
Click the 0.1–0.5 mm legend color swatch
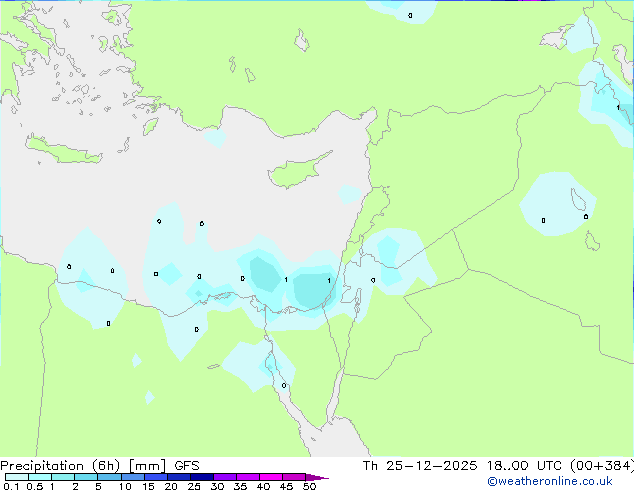click(x=17, y=477)
